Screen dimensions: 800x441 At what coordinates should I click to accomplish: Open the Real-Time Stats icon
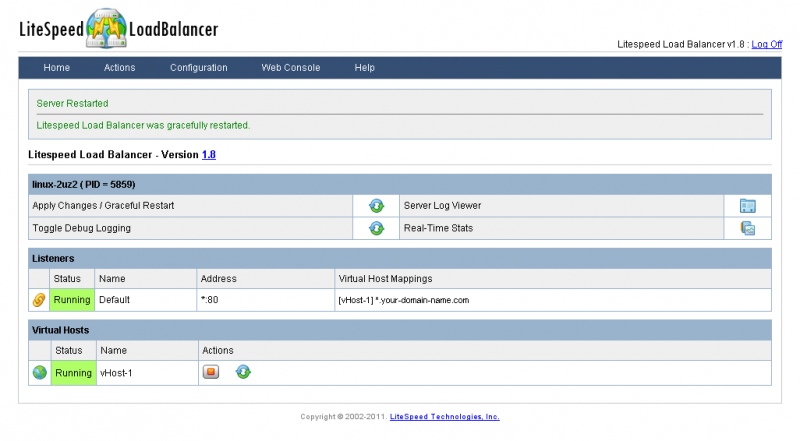click(747, 228)
